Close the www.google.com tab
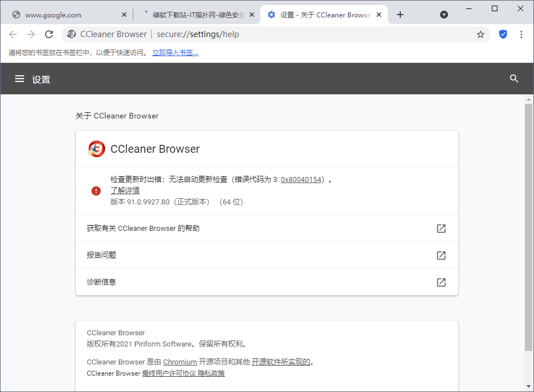 point(124,15)
